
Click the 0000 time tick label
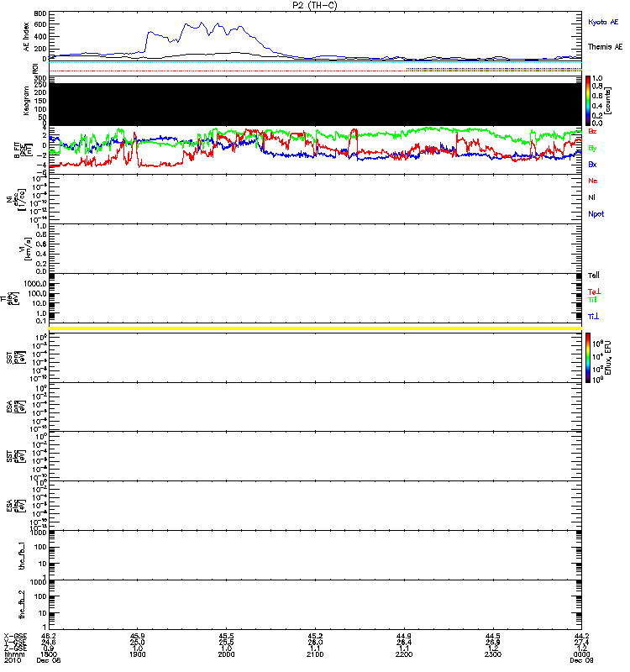click(581, 654)
